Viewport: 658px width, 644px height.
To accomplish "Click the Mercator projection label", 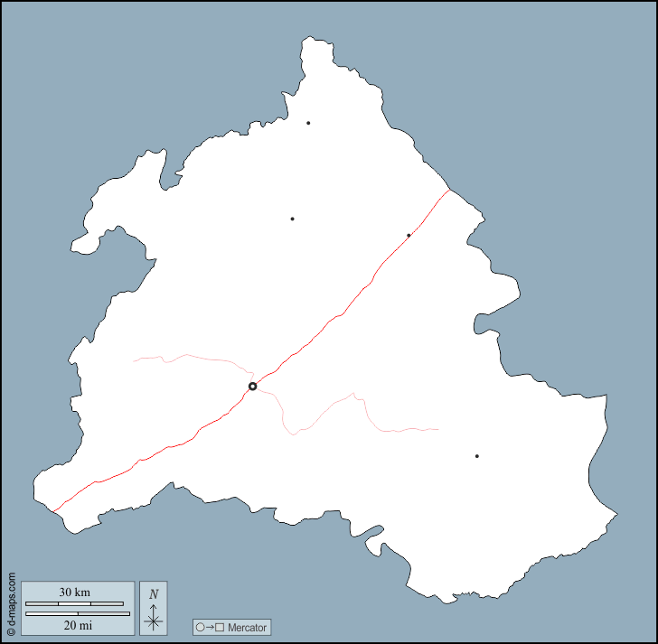I will [248, 627].
